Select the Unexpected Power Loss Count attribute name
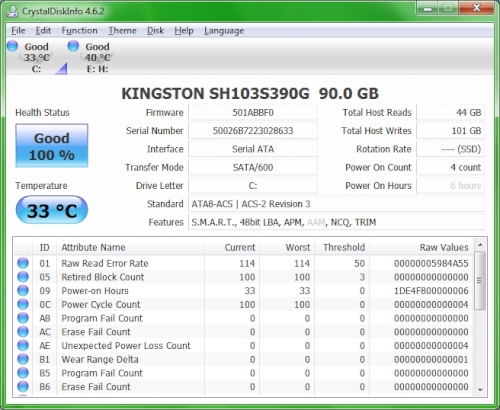 pos(126,346)
